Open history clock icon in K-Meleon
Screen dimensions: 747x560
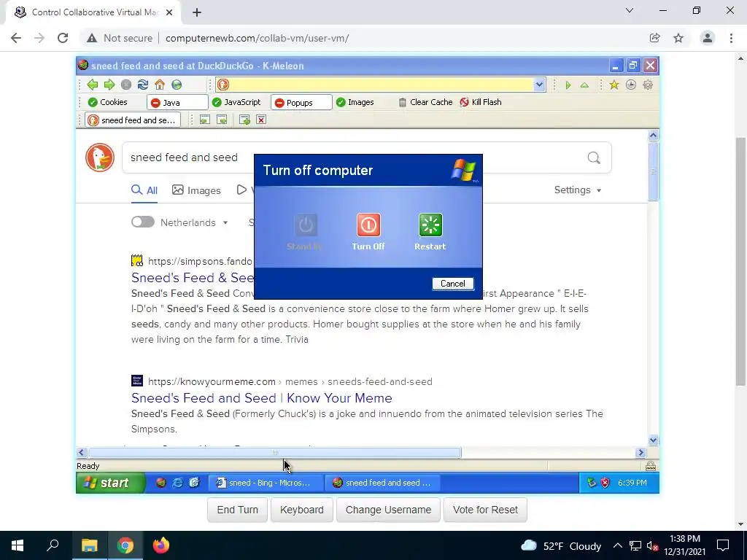631,85
